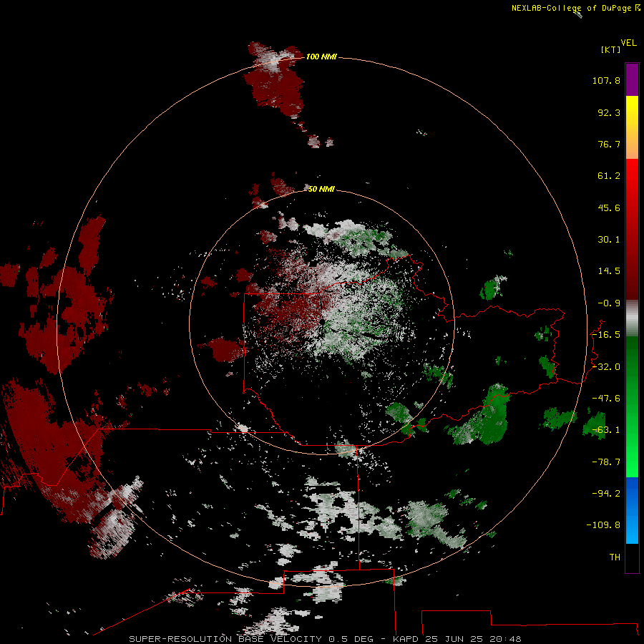Click the -0.9 scale value
The image size is (644, 644).
point(609,303)
